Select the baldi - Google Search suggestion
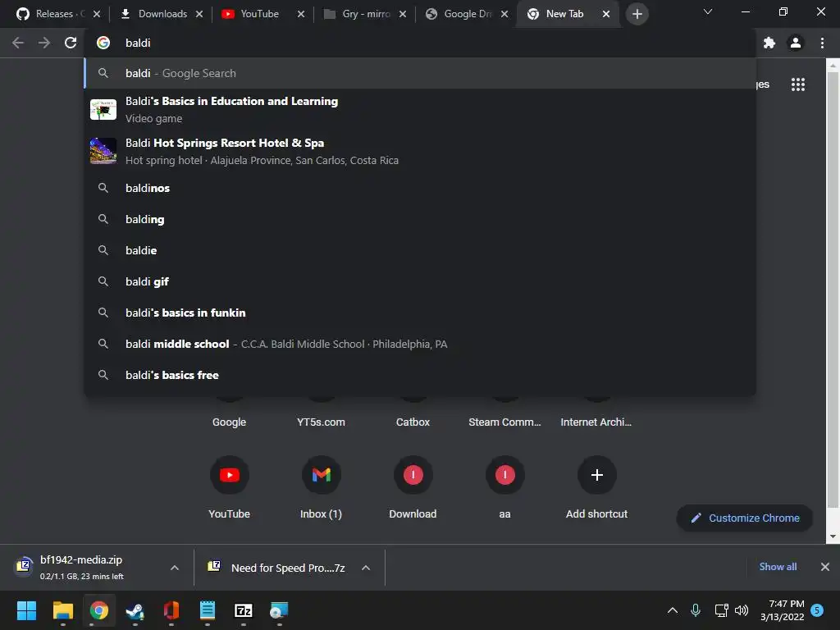The width and height of the screenshot is (840, 630). coord(420,73)
